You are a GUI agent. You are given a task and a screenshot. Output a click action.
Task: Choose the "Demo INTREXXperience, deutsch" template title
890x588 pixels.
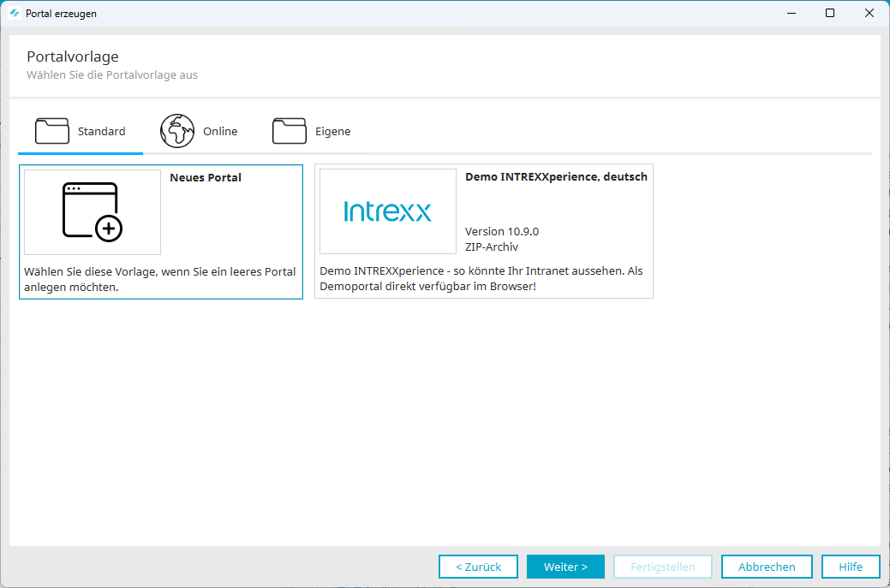click(x=556, y=177)
